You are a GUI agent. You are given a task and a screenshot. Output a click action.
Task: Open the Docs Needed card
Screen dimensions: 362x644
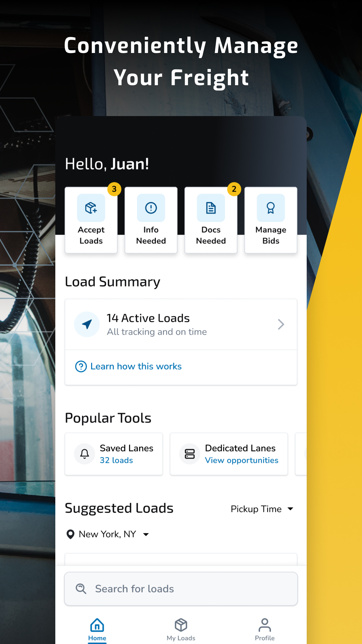click(x=211, y=220)
